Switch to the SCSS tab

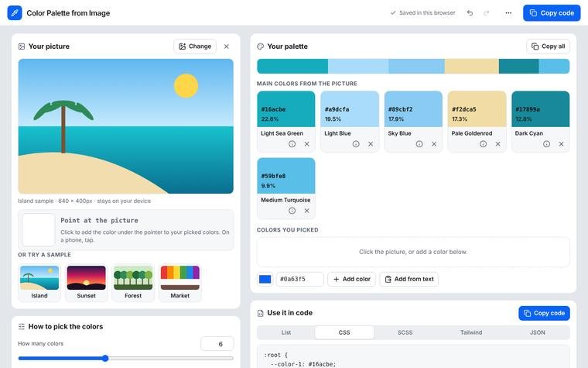click(405, 332)
